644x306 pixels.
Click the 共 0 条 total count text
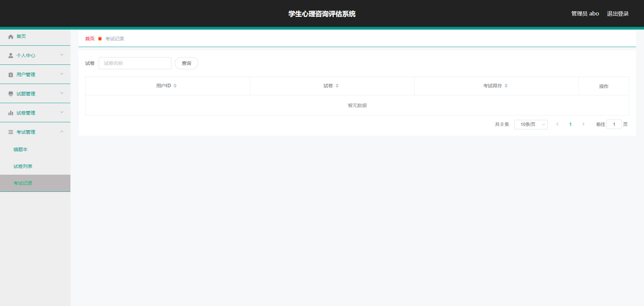[502, 124]
